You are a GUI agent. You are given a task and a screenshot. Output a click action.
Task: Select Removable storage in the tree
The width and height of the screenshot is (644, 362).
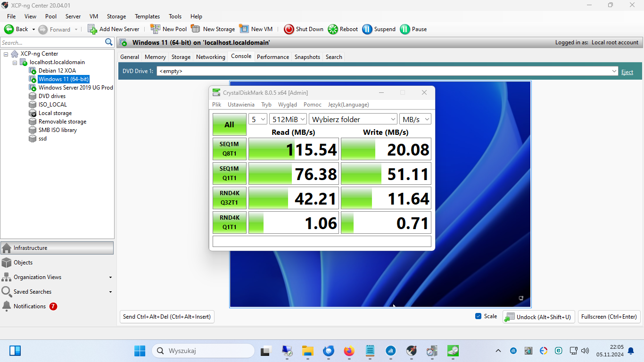click(x=62, y=122)
